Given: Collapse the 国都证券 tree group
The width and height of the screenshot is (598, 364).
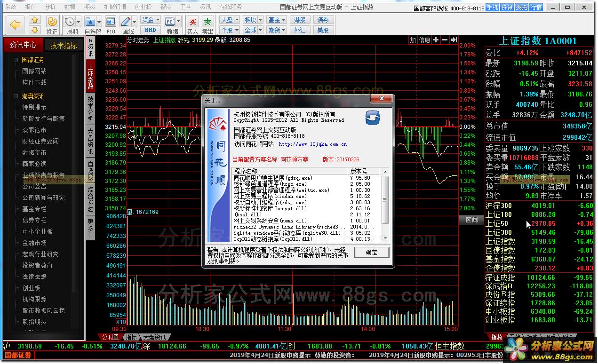Looking at the screenshot, I should tap(16, 60).
